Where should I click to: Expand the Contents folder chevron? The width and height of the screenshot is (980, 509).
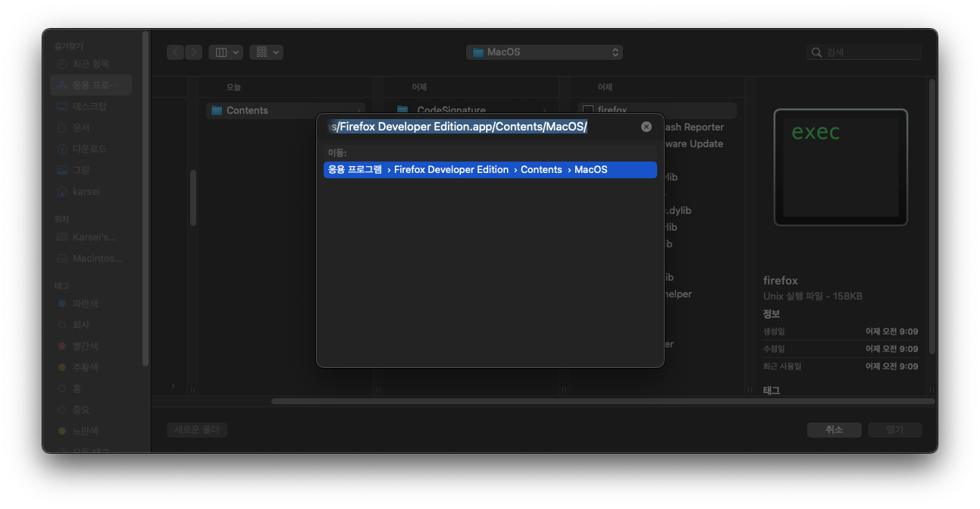(x=359, y=110)
